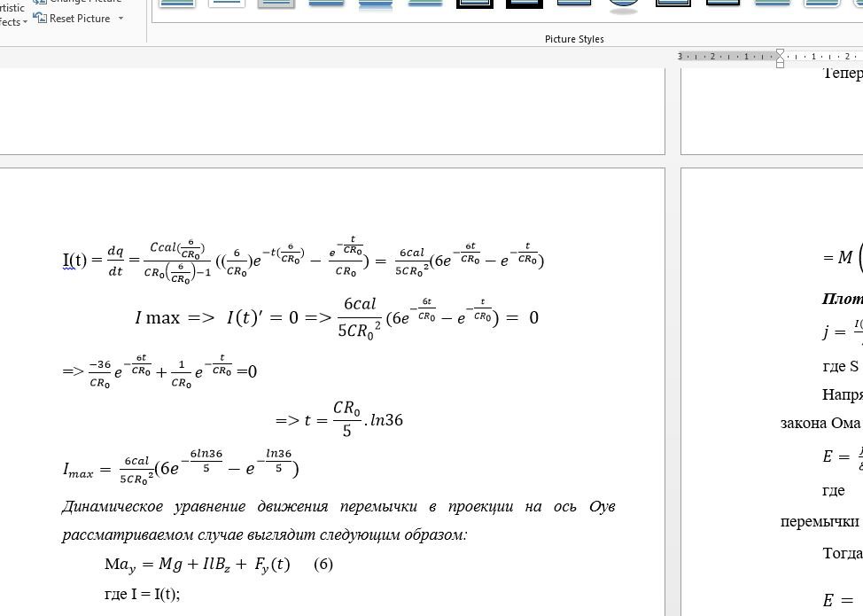863x616 pixels.
Task: Click the I(t) = dq/dt equation
Action: click(x=303, y=261)
